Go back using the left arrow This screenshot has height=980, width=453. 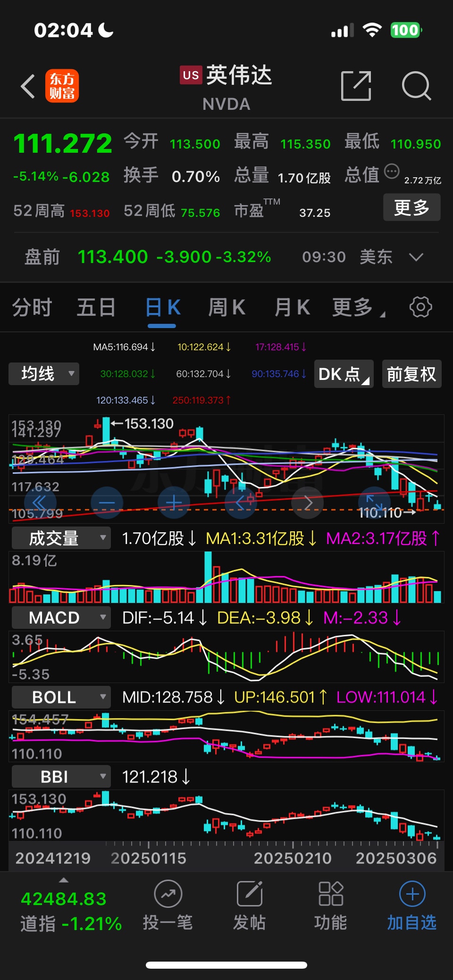click(28, 86)
